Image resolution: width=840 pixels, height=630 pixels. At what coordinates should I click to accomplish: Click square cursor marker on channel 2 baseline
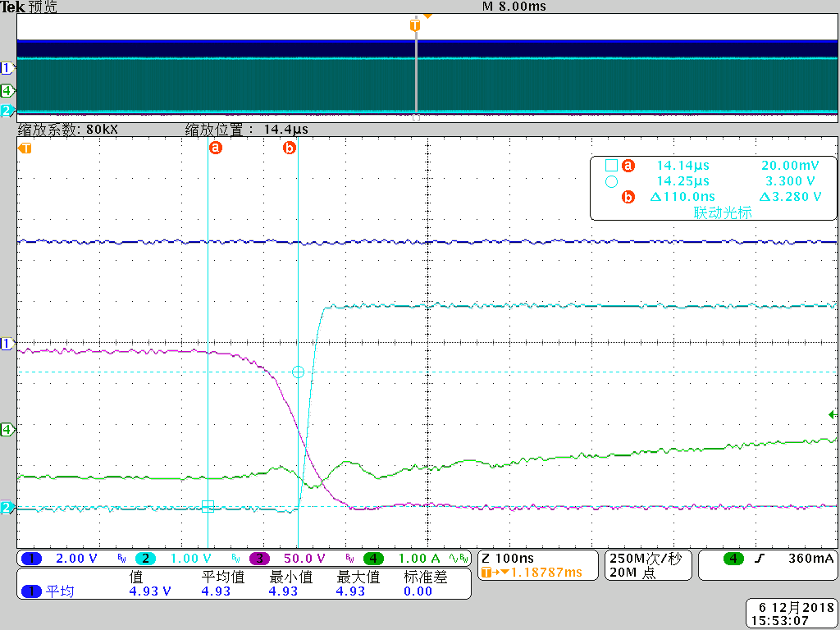[208, 506]
